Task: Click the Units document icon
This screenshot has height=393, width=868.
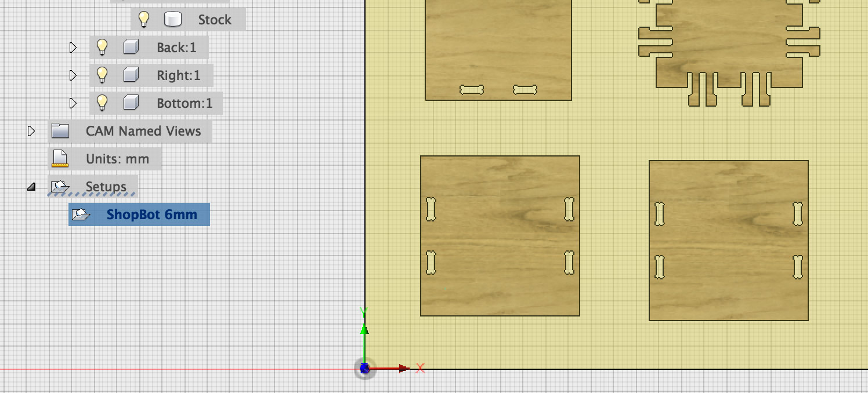Action: (61, 158)
